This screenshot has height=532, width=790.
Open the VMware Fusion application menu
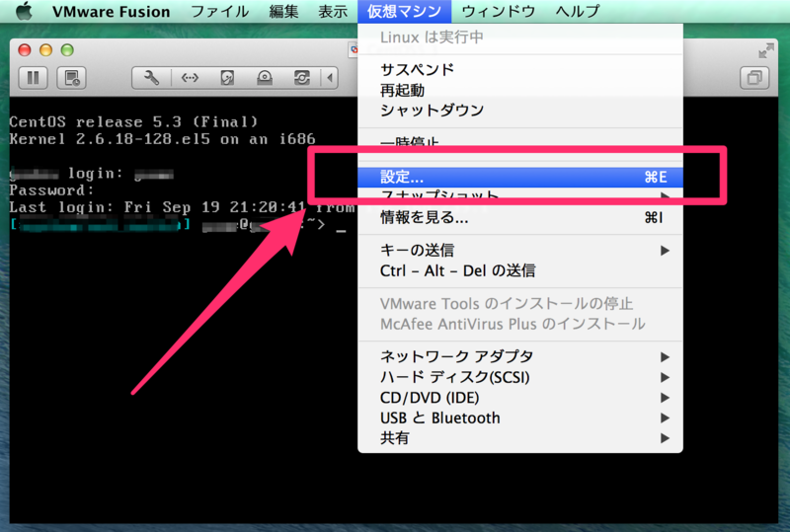point(111,11)
